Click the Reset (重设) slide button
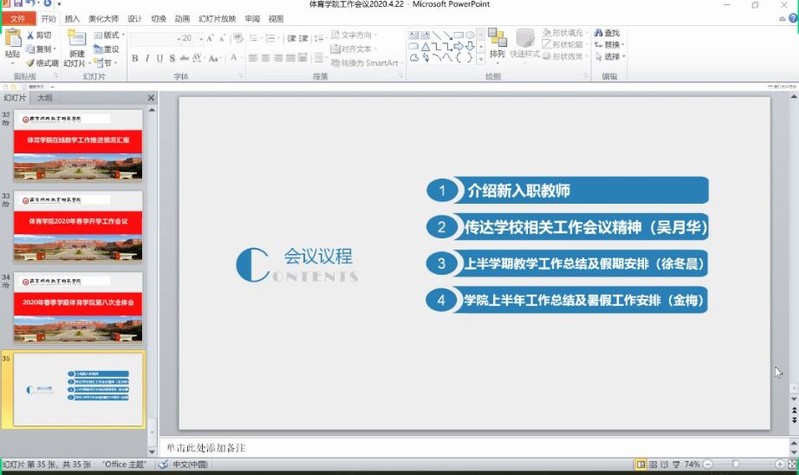The width and height of the screenshot is (799, 475). point(108,49)
